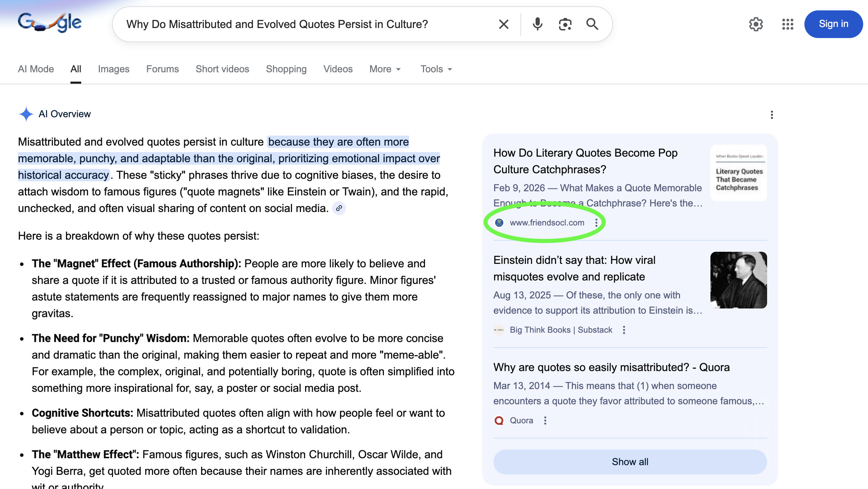Click the AI Overview sparkle icon
Screen dimensions: 868x489
(26, 114)
